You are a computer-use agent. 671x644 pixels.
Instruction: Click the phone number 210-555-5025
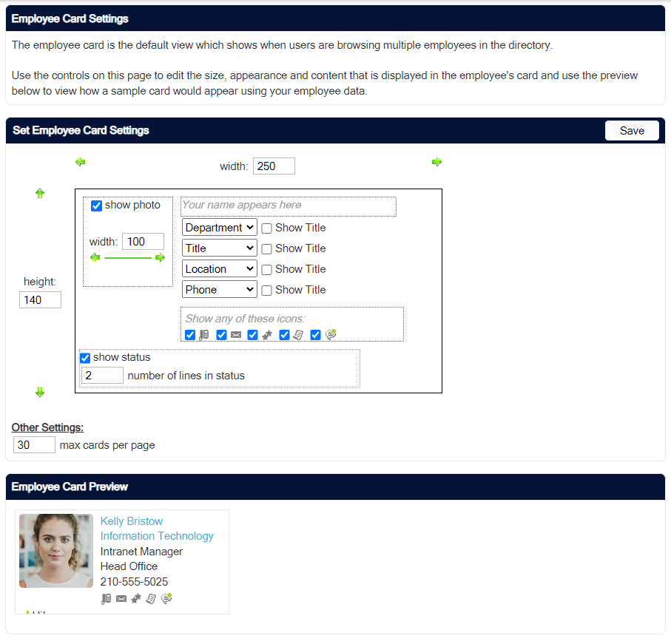point(134,582)
